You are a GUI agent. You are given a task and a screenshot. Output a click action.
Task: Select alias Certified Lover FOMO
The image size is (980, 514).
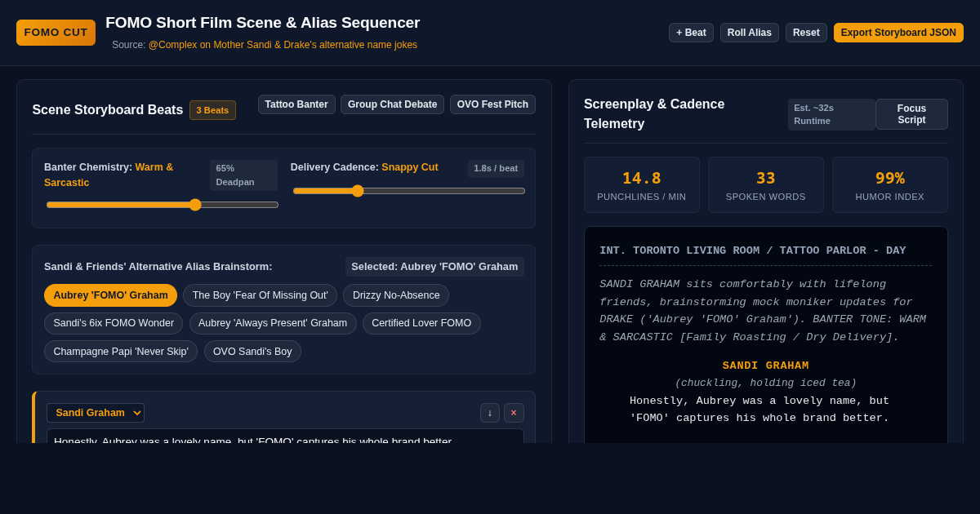pyautogui.click(x=421, y=323)
